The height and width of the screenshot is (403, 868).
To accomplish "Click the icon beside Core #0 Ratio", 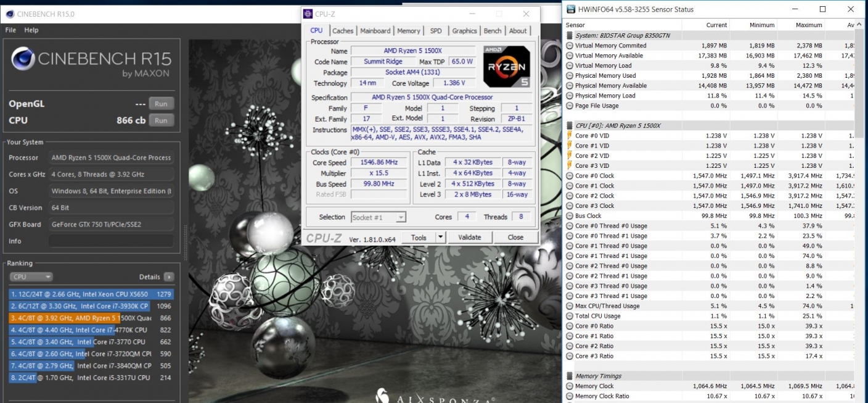I will [570, 326].
